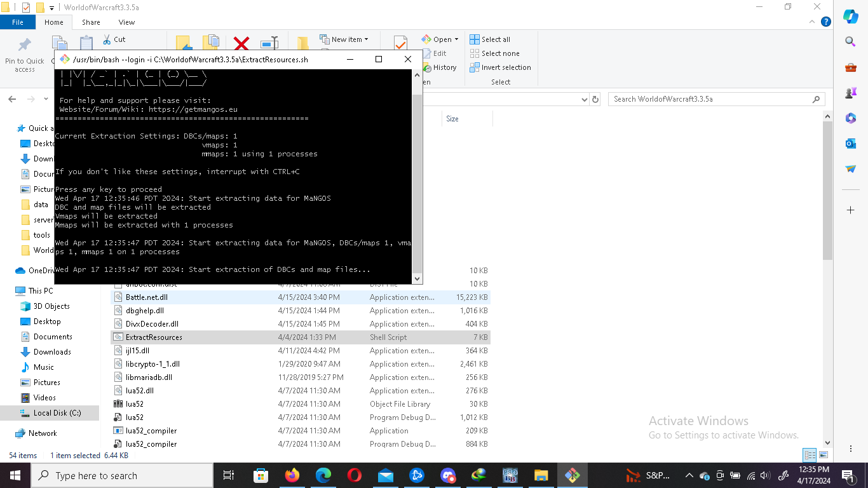Open the address bar history dropdown

click(585, 100)
